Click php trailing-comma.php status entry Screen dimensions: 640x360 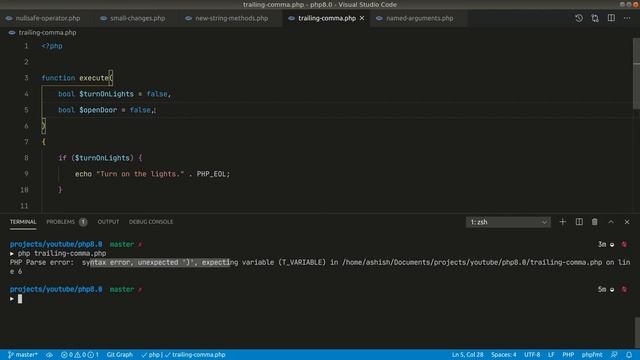tap(183, 355)
